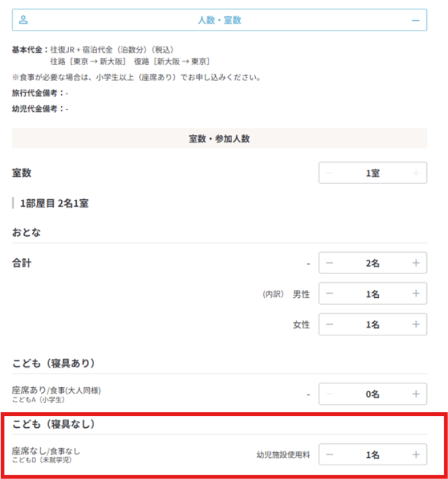The image size is (448, 479).
Task: Increase room count with 室数 plus button
Action: [416, 173]
